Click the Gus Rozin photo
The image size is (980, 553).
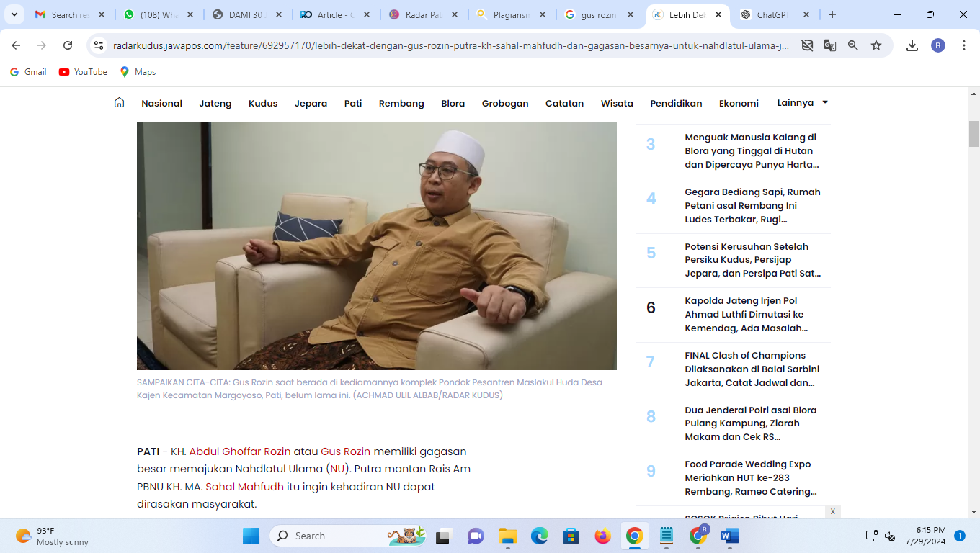377,246
